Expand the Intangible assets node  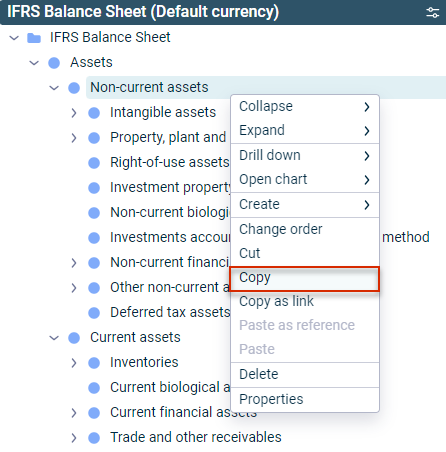(74, 113)
